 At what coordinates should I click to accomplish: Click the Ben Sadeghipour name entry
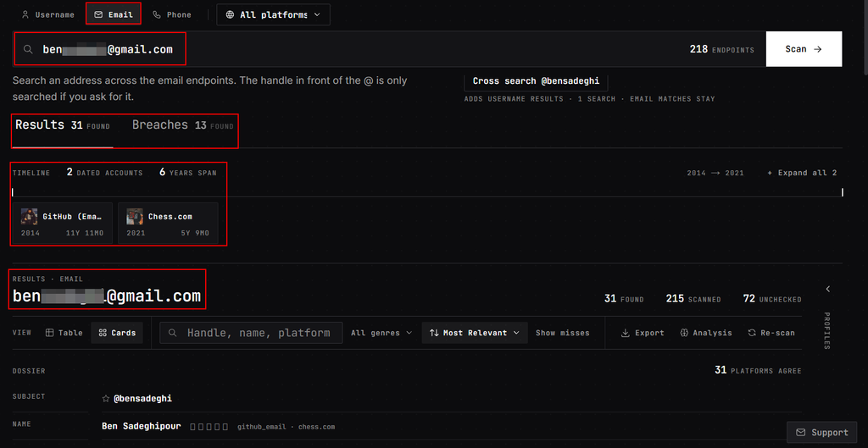(x=141, y=427)
